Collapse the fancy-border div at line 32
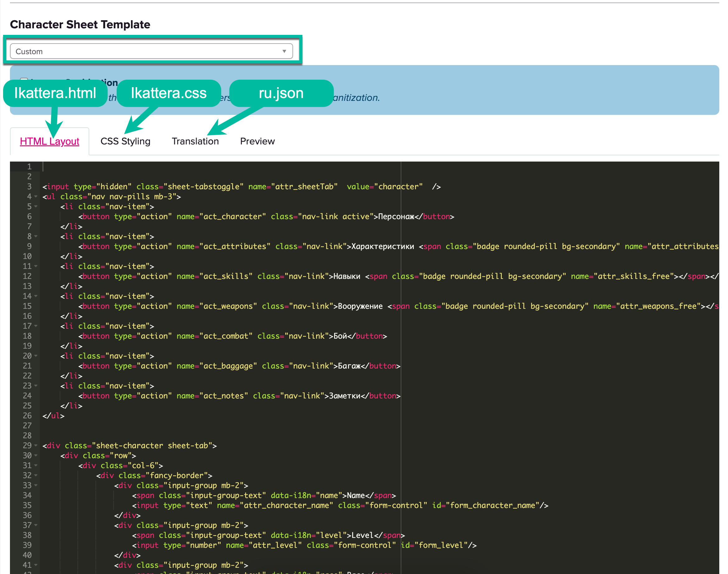The height and width of the screenshot is (574, 728). (x=35, y=476)
